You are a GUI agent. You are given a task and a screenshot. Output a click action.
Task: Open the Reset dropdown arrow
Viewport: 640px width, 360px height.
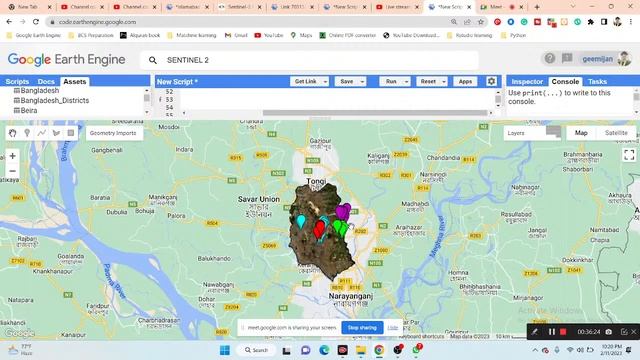(444, 82)
